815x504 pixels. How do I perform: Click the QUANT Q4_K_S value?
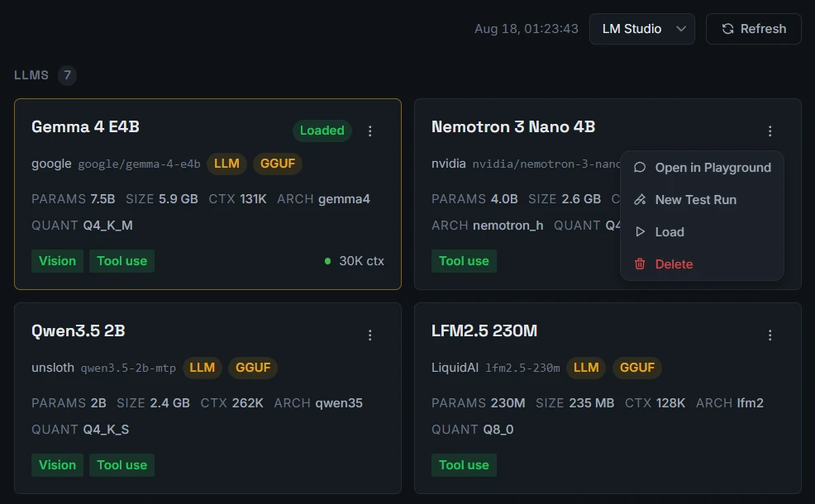106,430
